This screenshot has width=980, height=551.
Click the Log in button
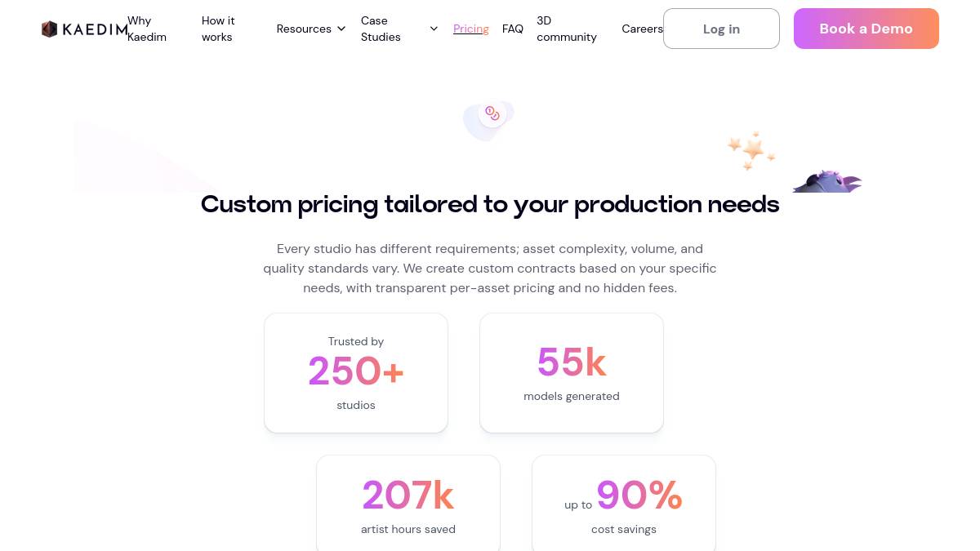pyautogui.click(x=721, y=29)
